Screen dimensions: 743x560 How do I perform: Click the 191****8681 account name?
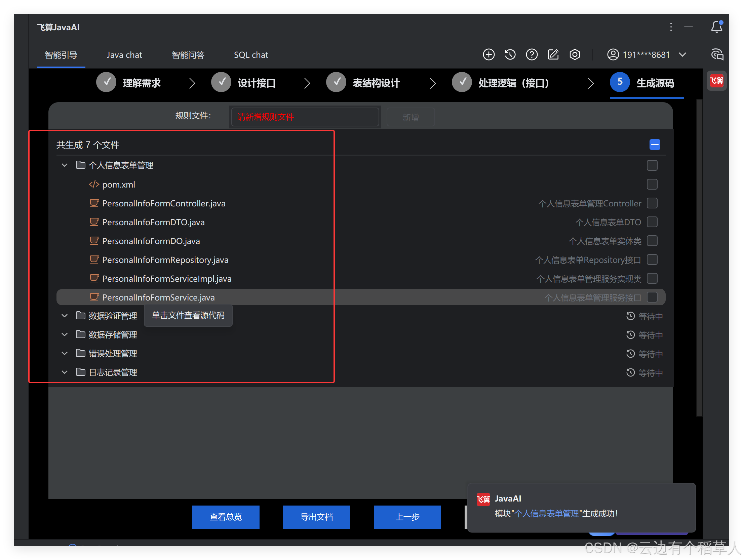coord(646,55)
